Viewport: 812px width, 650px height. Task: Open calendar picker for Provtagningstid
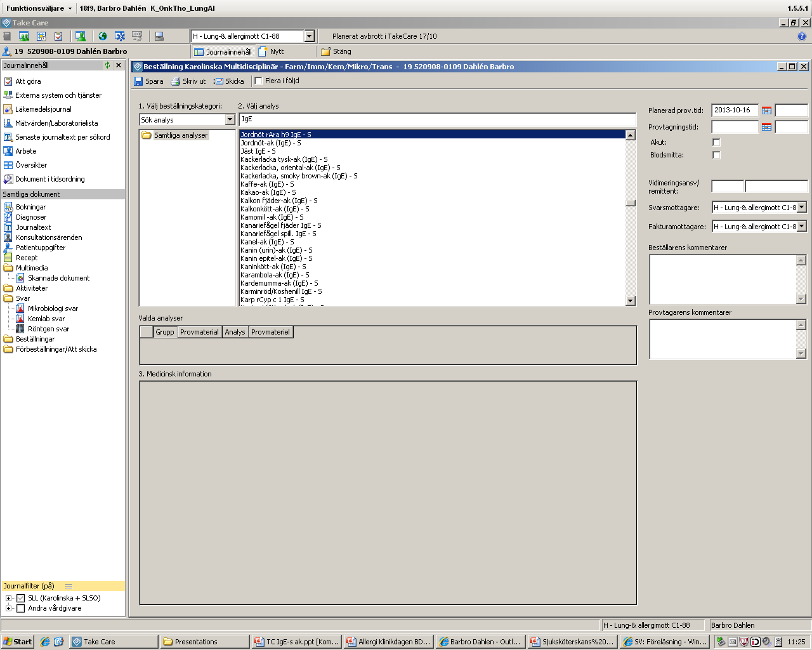(x=766, y=127)
